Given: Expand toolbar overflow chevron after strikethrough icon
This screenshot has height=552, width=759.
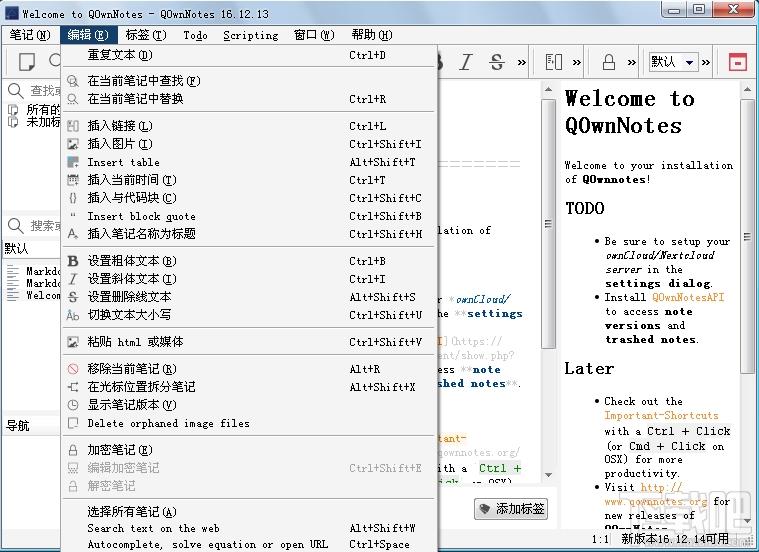Looking at the screenshot, I should click(521, 62).
